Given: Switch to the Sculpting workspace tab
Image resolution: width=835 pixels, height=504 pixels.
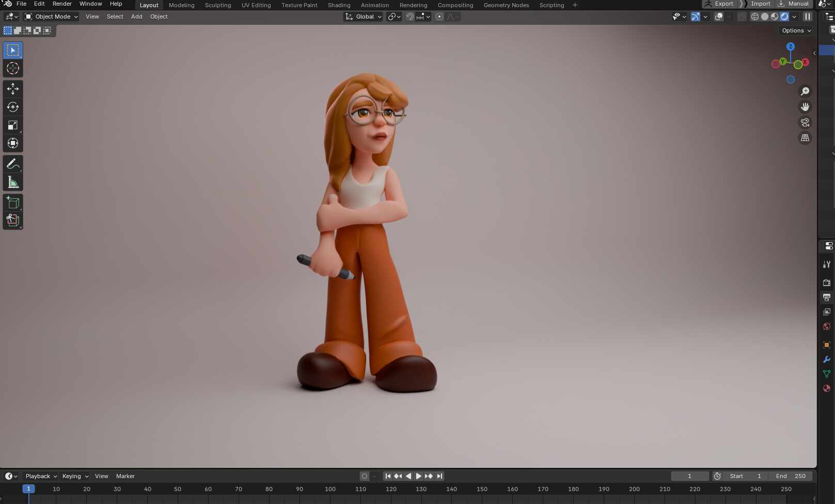Looking at the screenshot, I should 217,5.
